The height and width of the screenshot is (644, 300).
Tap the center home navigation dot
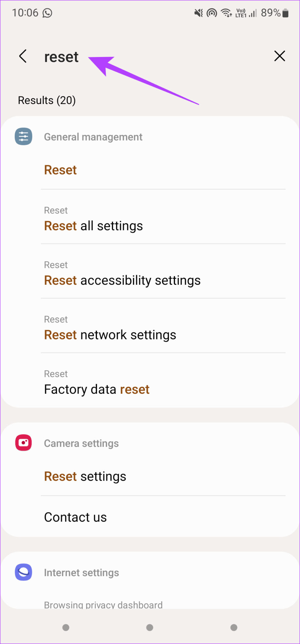(x=150, y=627)
